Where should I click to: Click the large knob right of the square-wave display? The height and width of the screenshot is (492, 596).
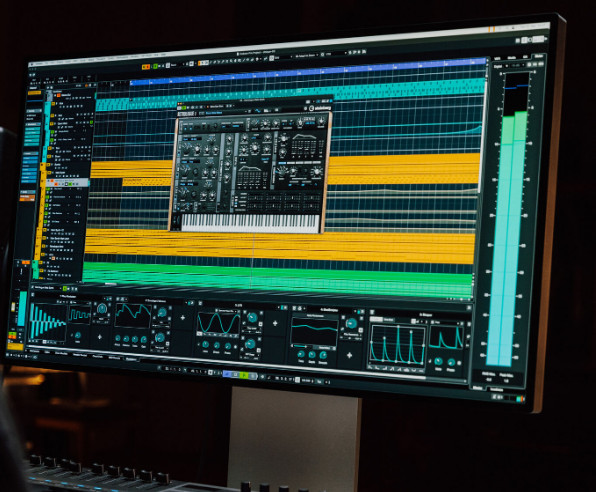(102, 309)
